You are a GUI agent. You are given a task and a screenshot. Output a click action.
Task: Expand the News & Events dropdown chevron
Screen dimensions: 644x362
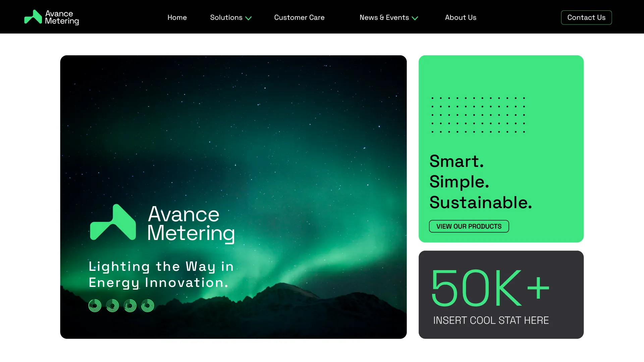pyautogui.click(x=415, y=18)
